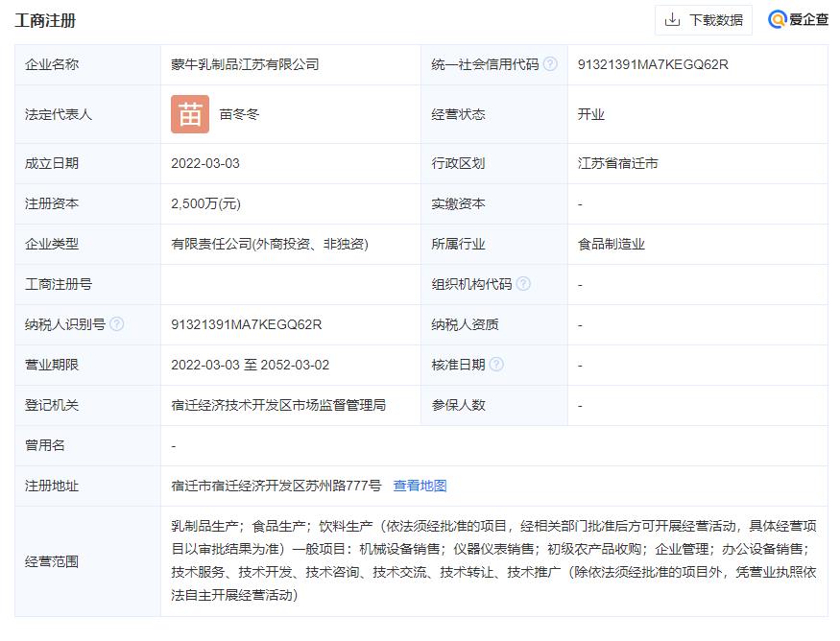Click the 工商注册号 label
Image resolution: width=840 pixels, height=641 pixels.
59,284
